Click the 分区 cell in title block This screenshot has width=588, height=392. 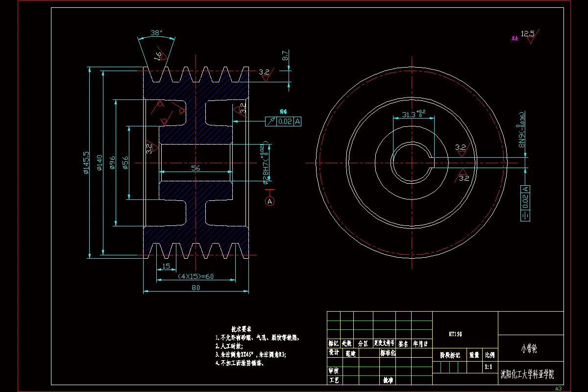363,343
